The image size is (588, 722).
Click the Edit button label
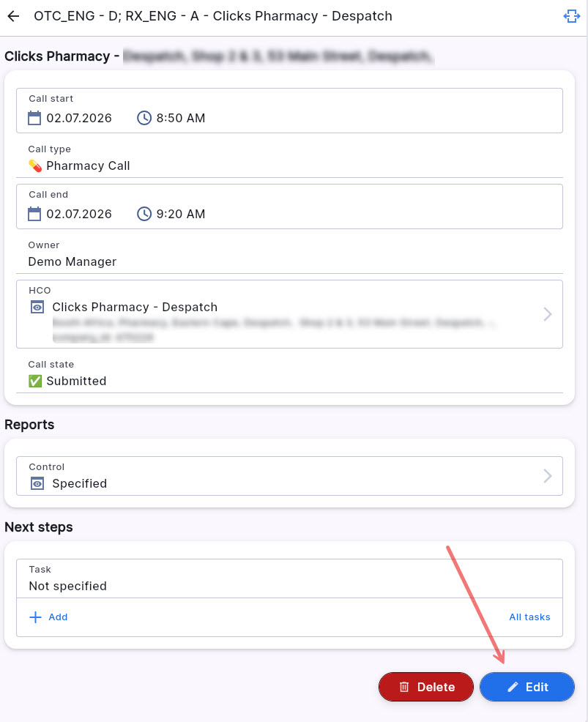pos(537,687)
